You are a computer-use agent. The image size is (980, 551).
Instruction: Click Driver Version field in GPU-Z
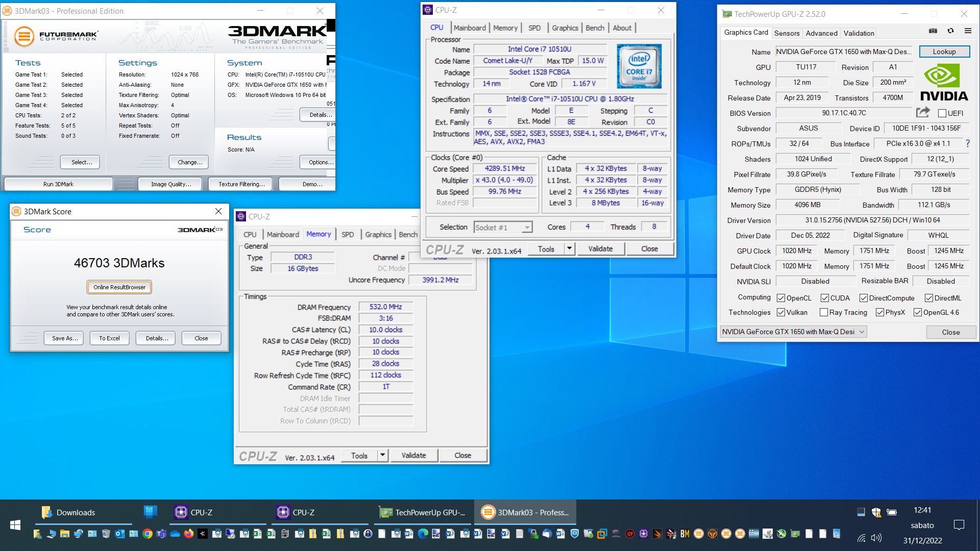[872, 220]
